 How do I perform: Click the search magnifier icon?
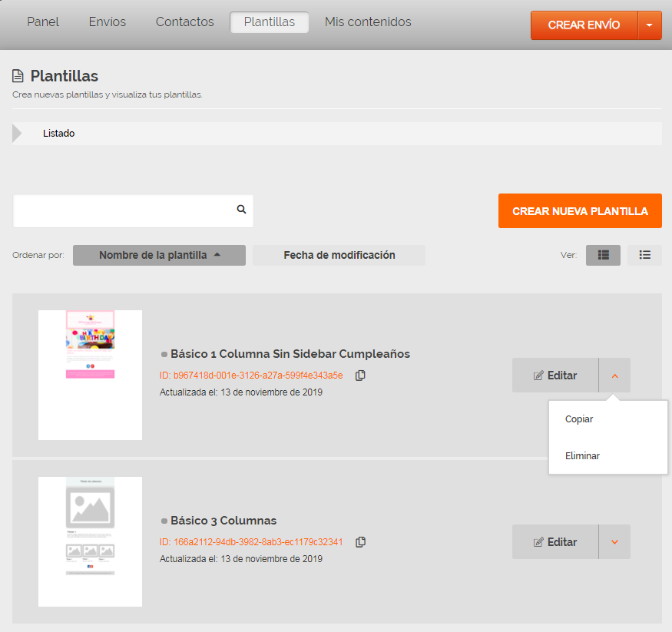[241, 210]
